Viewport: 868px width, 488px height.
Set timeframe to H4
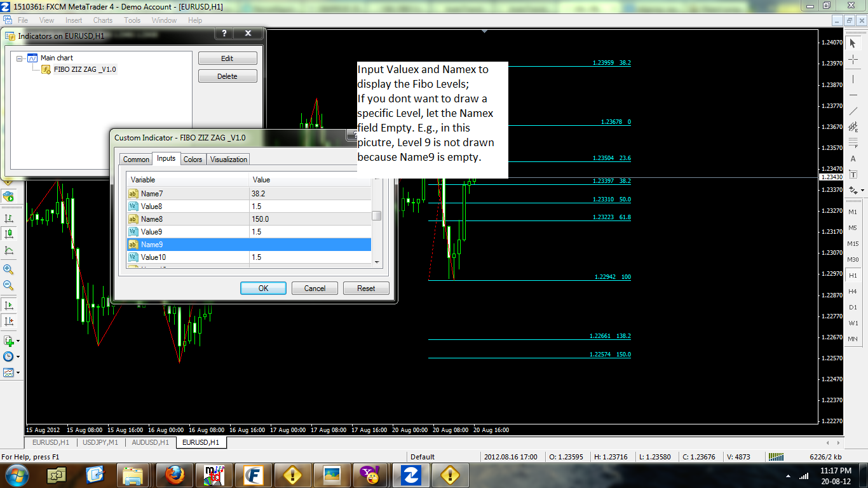click(853, 291)
